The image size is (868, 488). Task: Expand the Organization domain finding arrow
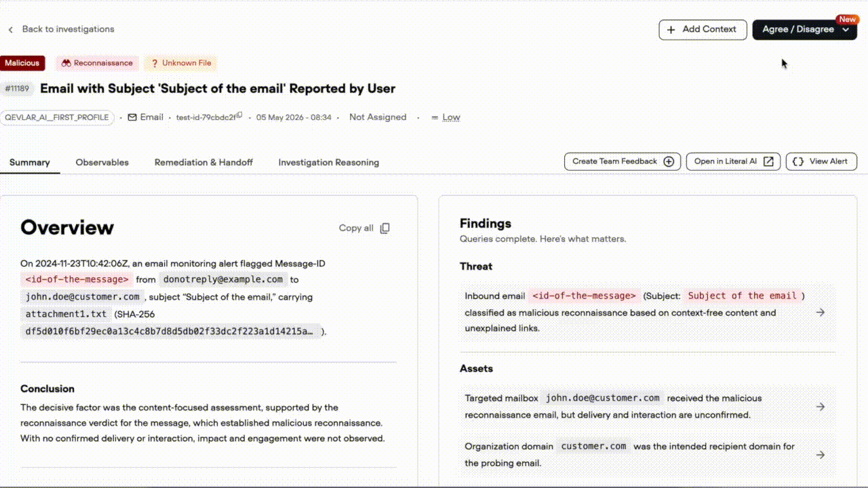[821, 455]
